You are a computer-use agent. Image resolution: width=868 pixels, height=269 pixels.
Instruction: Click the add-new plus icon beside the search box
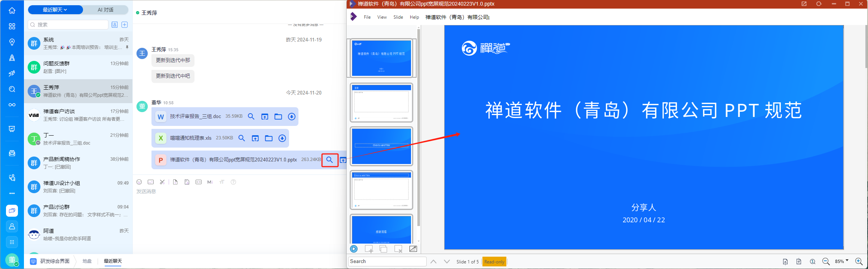click(125, 25)
